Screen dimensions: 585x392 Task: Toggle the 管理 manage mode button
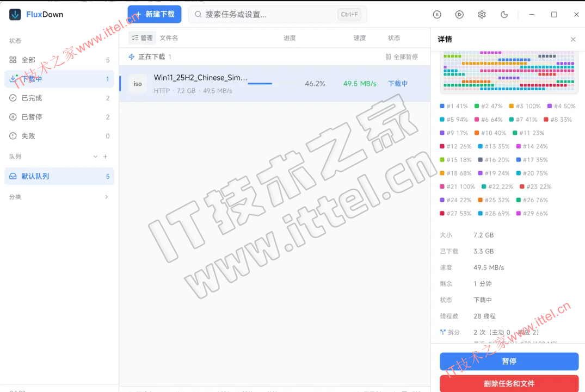click(x=142, y=38)
